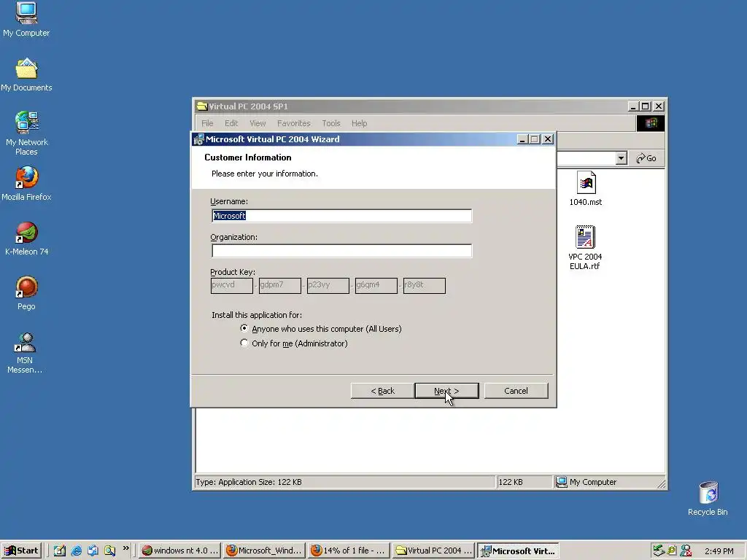Click the Windows logo throbber in Explorer window

[x=650, y=123]
